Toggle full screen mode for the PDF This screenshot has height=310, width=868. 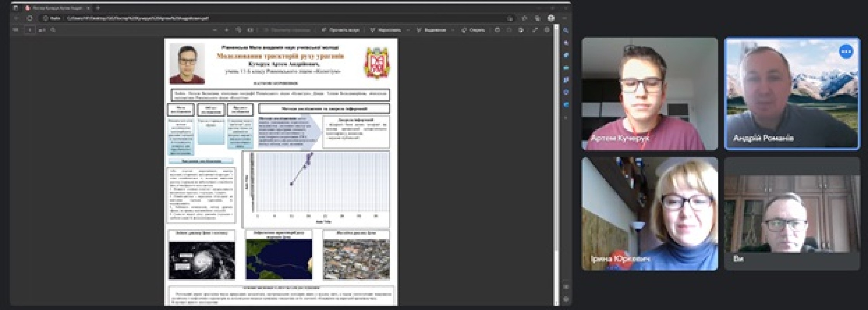pos(535,30)
